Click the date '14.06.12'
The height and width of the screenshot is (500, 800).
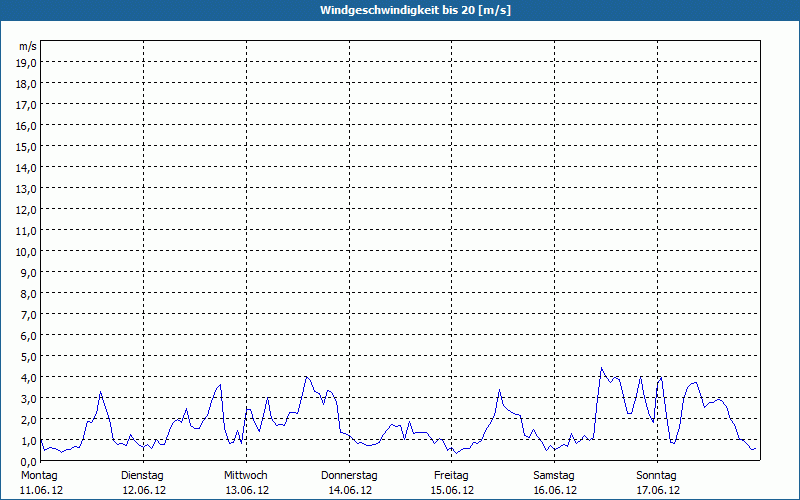pyautogui.click(x=349, y=490)
